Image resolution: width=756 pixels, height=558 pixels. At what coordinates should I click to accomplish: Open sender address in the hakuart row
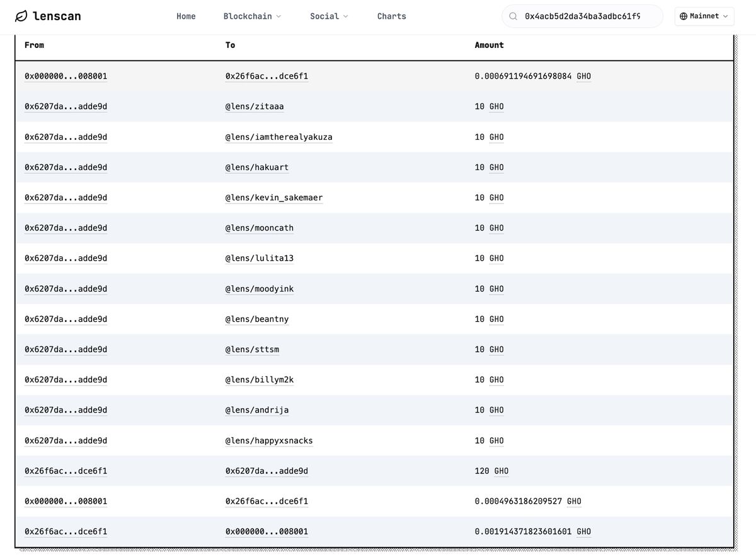[66, 167]
